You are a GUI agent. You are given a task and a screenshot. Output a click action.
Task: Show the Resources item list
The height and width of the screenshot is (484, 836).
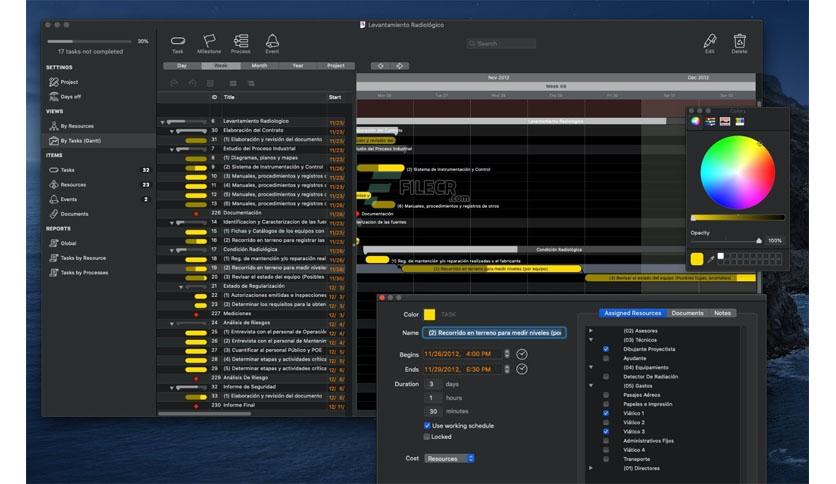[68, 184]
